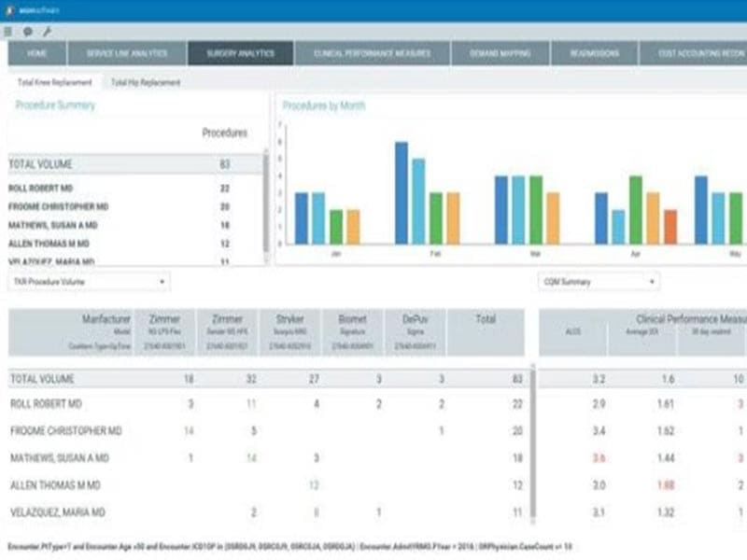This screenshot has width=747, height=560.
Task: Select the Total Knee Replacement tab
Action: pyautogui.click(x=53, y=81)
